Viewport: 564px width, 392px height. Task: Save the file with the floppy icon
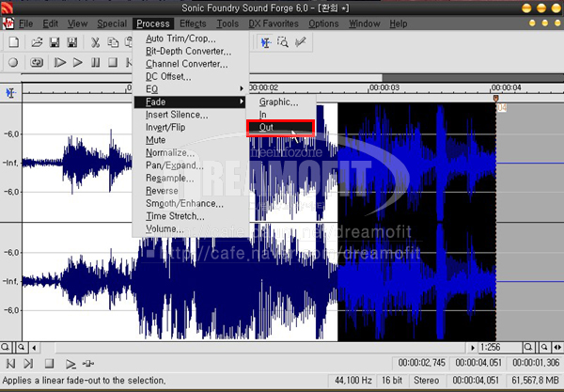(x=55, y=42)
